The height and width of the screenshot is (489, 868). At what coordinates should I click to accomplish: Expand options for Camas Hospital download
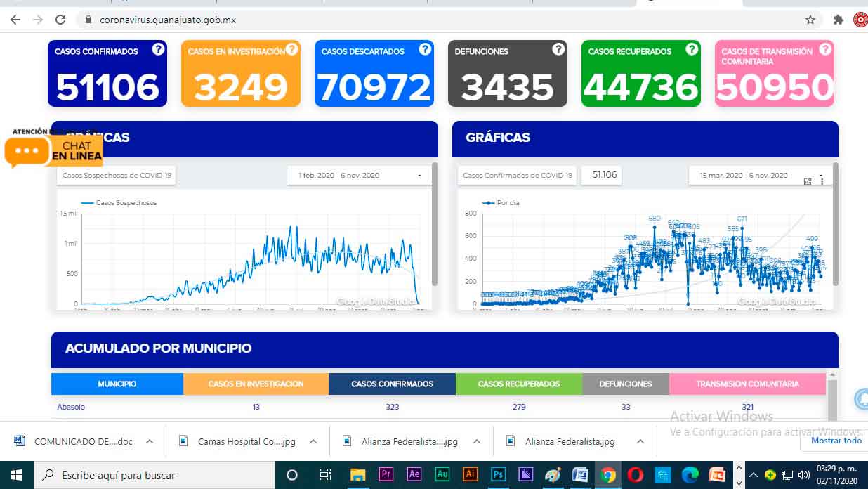313,441
